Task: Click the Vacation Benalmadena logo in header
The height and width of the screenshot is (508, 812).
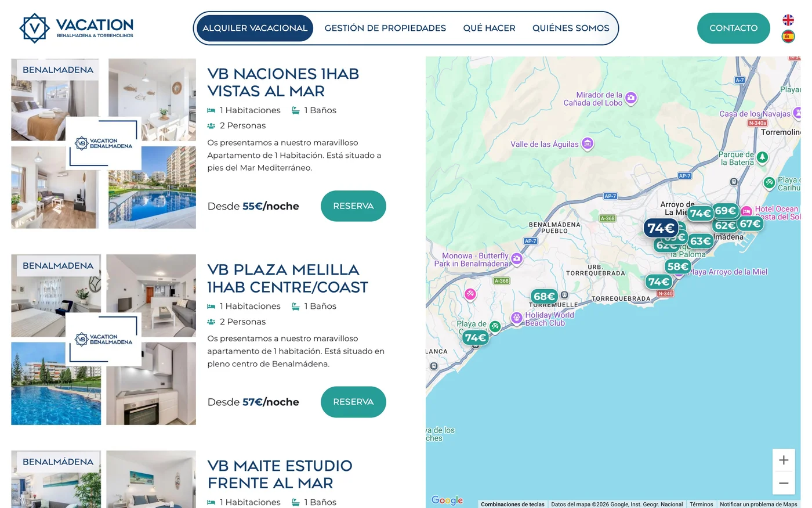Action: coord(77,28)
